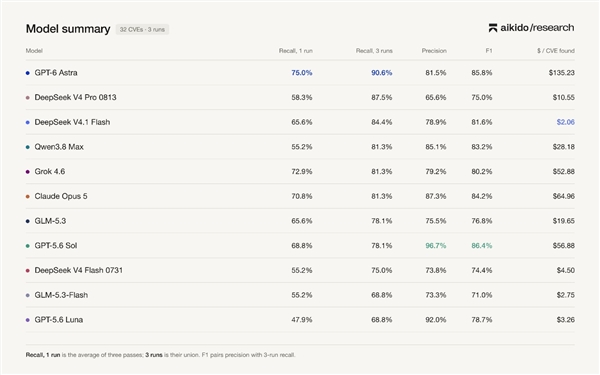Image resolution: width=600 pixels, height=375 pixels.
Task: Click the '$ / CVE found' column header
Action: [x=556, y=51]
